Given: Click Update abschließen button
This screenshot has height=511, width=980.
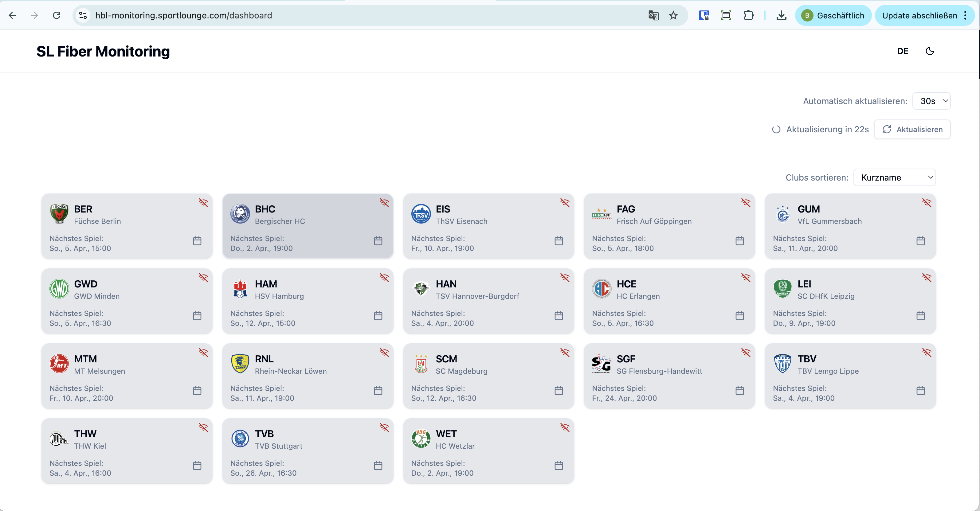Looking at the screenshot, I should 919,16.
